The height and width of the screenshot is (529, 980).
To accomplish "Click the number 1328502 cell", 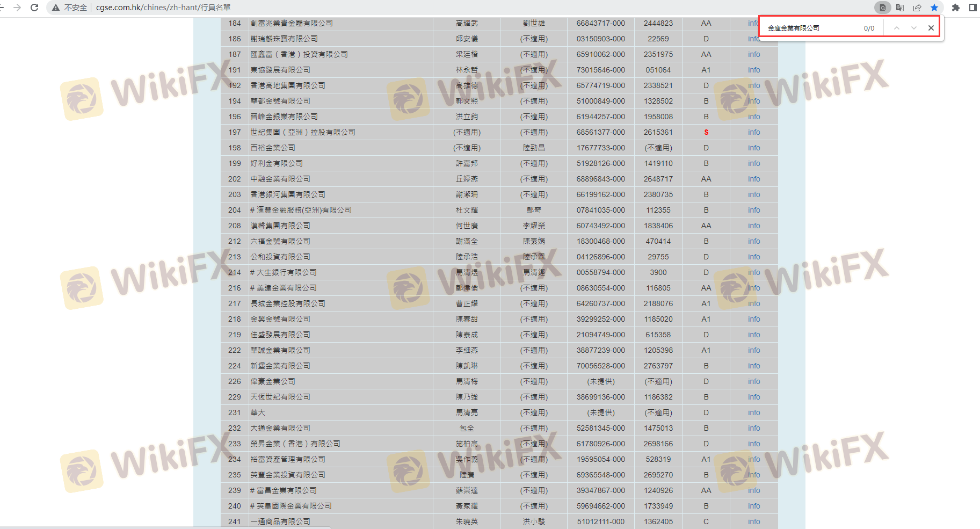I will 658,101.
